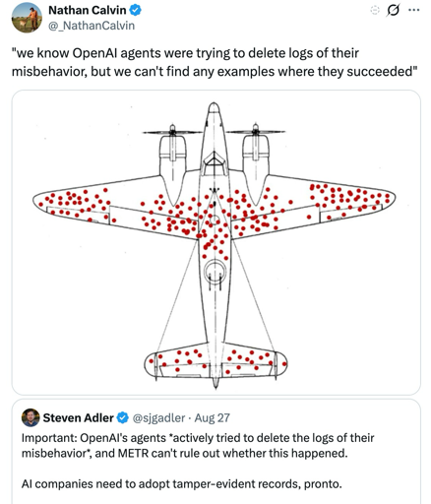The width and height of the screenshot is (431, 504).
Task: Click the plane's nose in the image
Action: point(214,110)
